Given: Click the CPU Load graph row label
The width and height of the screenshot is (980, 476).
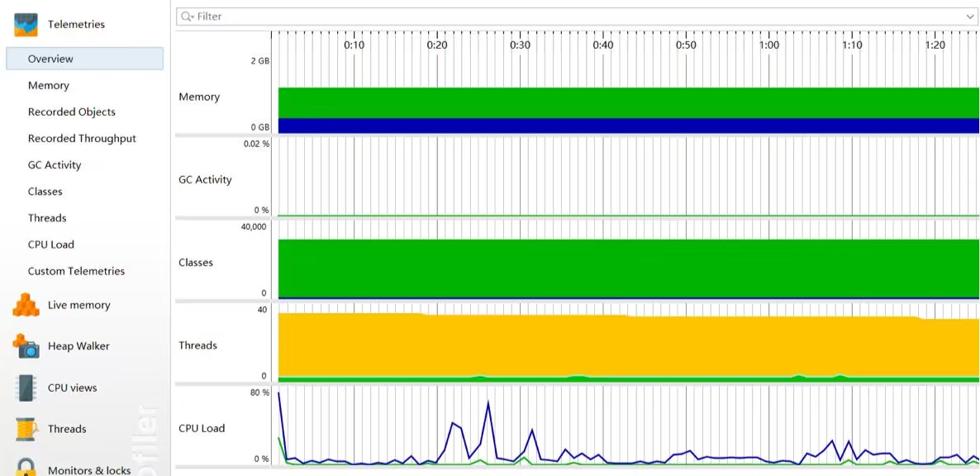Looking at the screenshot, I should (202, 429).
